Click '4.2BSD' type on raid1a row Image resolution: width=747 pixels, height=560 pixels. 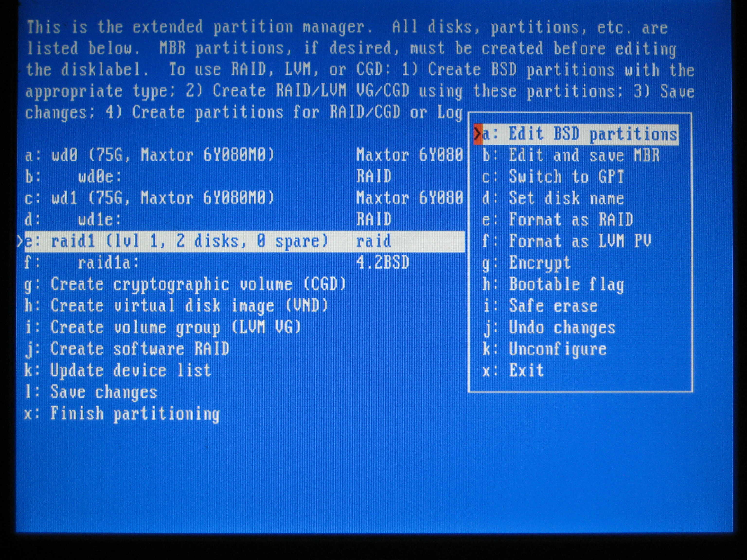click(x=382, y=263)
